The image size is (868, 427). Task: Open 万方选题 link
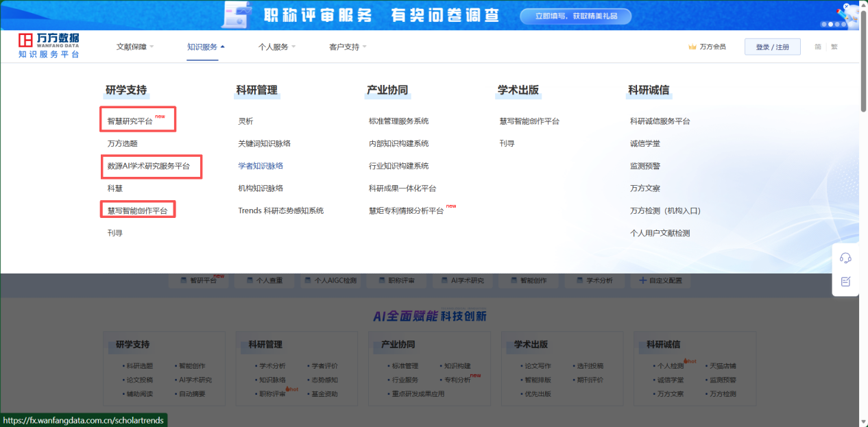click(122, 144)
